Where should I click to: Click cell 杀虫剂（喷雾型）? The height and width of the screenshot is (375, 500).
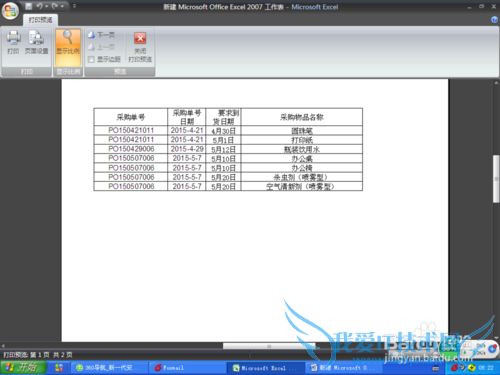302,177
